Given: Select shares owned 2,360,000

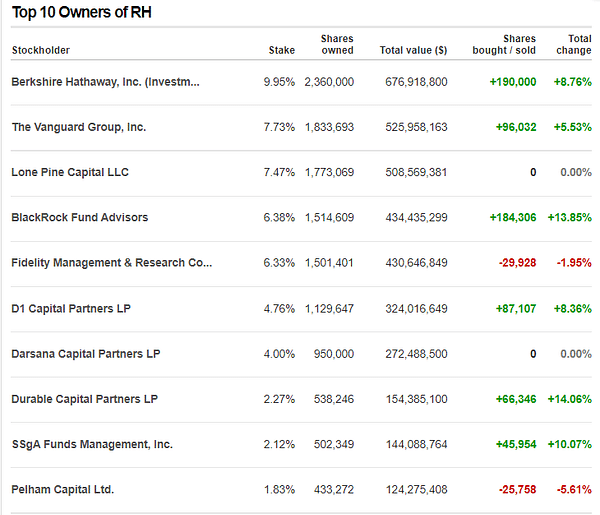Looking at the screenshot, I should coord(329,82).
